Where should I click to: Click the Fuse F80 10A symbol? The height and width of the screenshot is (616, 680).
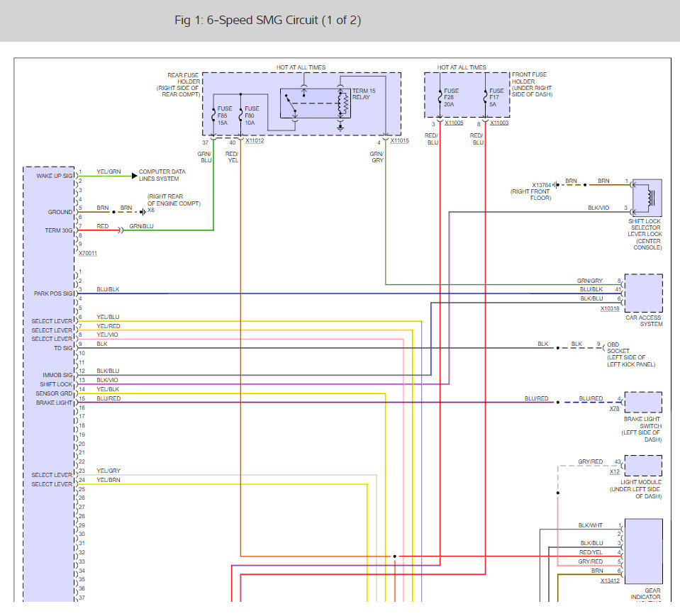click(x=240, y=113)
